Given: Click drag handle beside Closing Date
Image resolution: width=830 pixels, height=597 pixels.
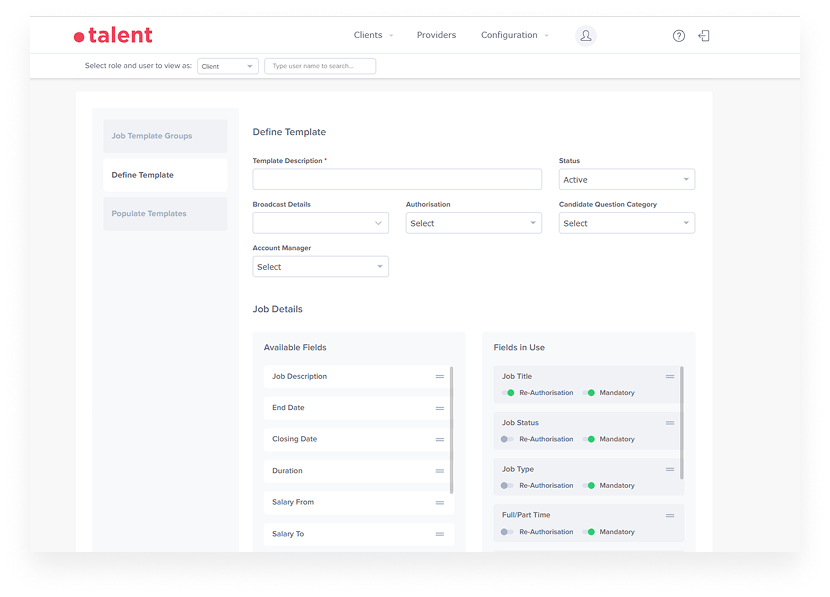Looking at the screenshot, I should click(440, 439).
